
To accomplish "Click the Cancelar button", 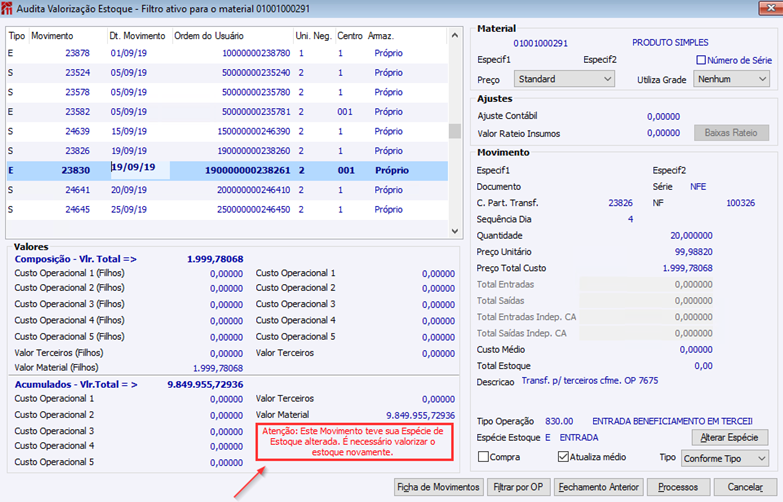I will [x=745, y=487].
